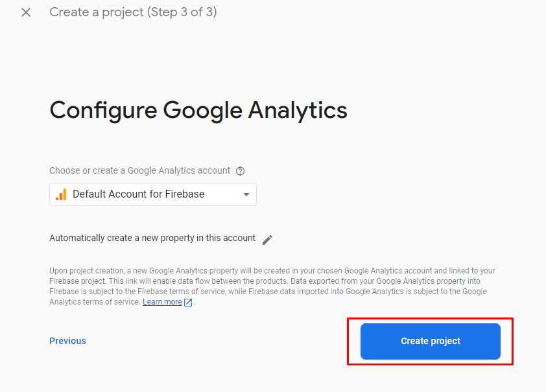Expand account list using the caret arrow

[x=246, y=194]
